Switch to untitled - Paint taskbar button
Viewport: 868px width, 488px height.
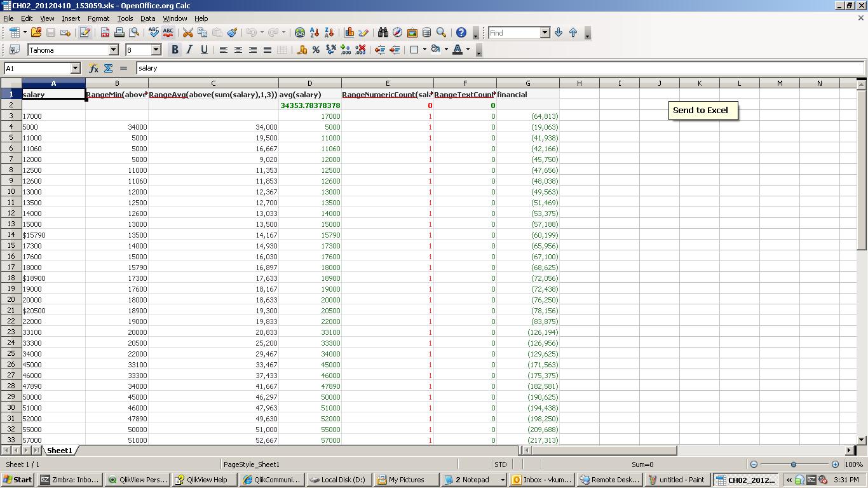click(x=678, y=480)
